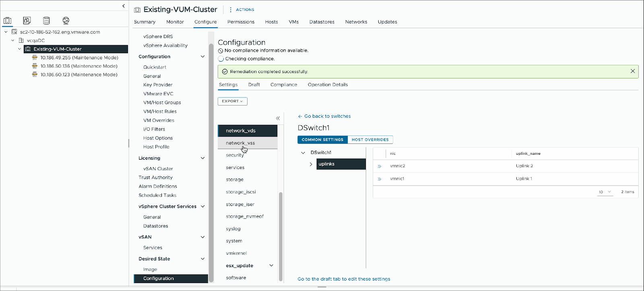
Task: Open the Datastores tab
Action: [x=322, y=22]
